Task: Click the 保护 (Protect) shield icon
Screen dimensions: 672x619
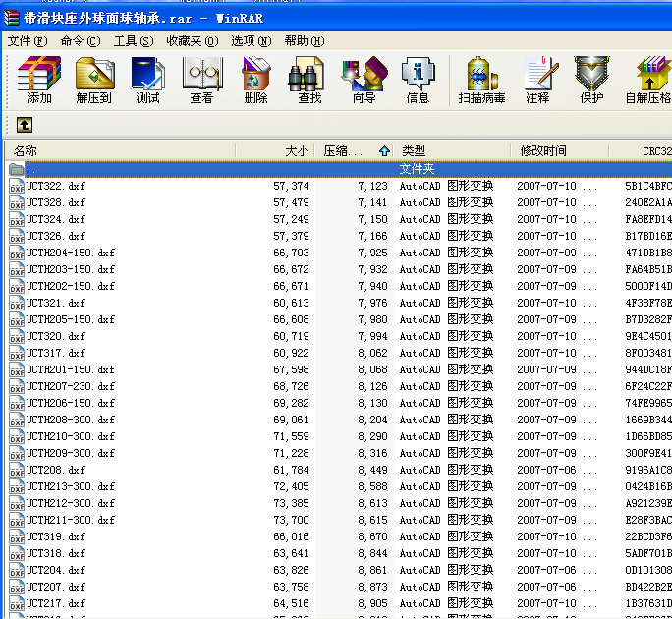Action: point(591,81)
